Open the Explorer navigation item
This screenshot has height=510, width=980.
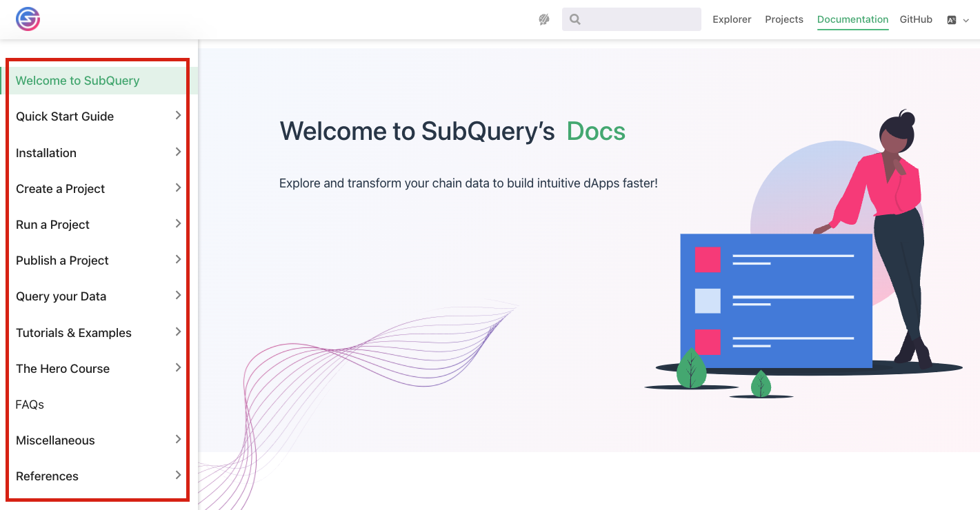point(732,19)
